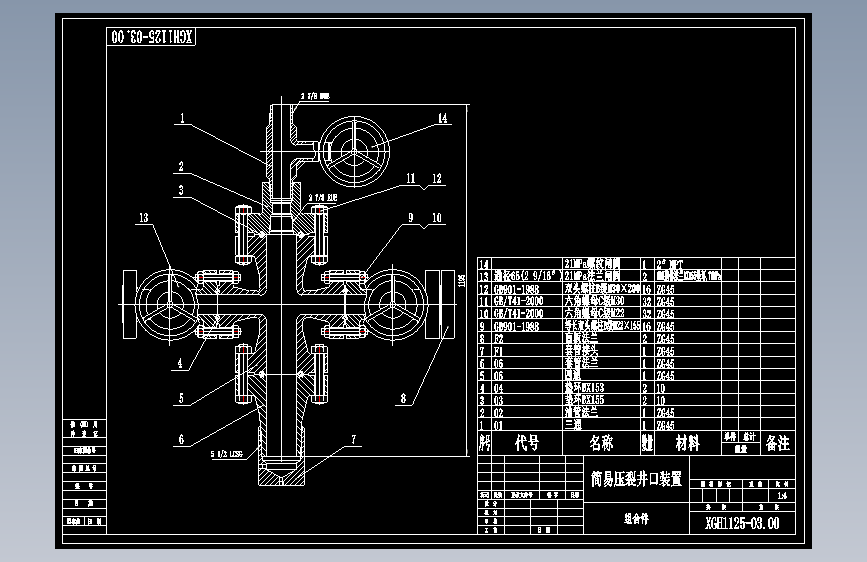
Task: Click part callout number 5
Action: (181, 398)
